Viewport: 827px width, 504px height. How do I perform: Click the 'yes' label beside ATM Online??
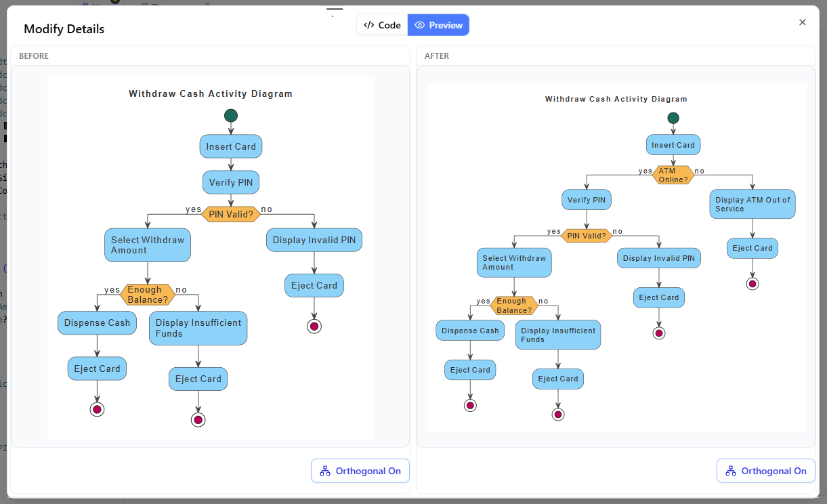645,171
